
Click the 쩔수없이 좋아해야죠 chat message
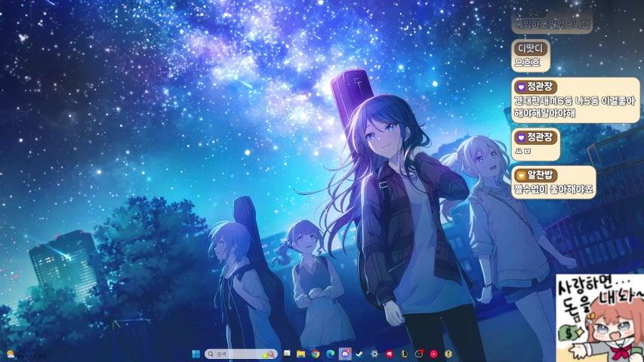tap(553, 189)
